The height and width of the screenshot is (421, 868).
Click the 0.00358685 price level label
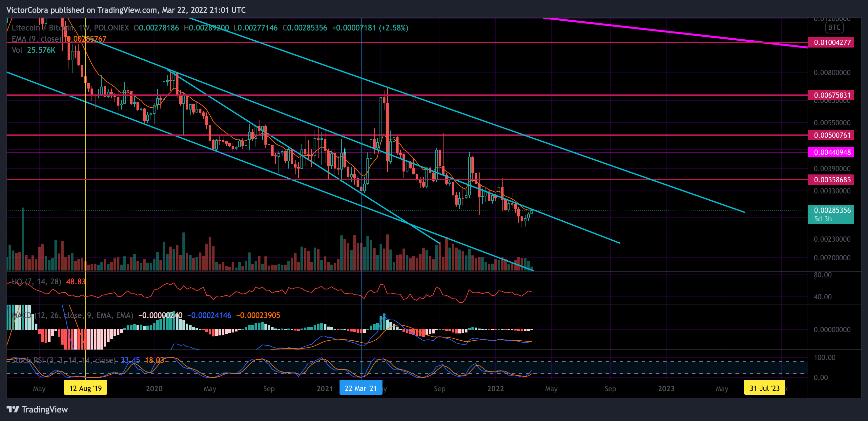[x=831, y=180]
